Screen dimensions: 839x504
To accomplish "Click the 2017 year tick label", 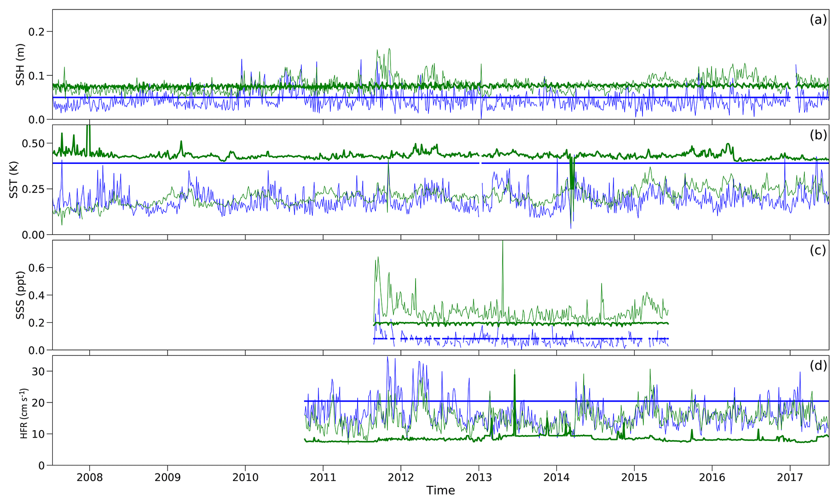I will (x=790, y=477).
